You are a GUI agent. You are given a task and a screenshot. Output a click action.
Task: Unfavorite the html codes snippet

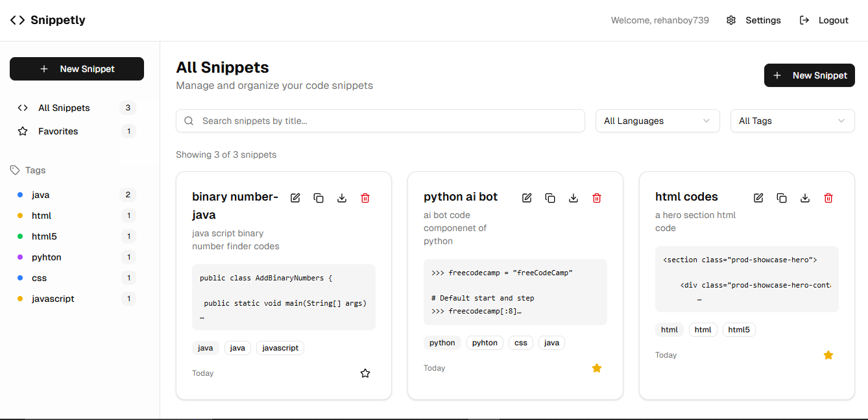click(828, 354)
